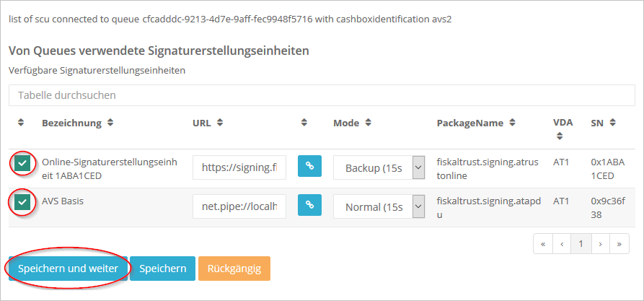Sort table by Mode column
The height and width of the screenshot is (301, 644).
367,123
